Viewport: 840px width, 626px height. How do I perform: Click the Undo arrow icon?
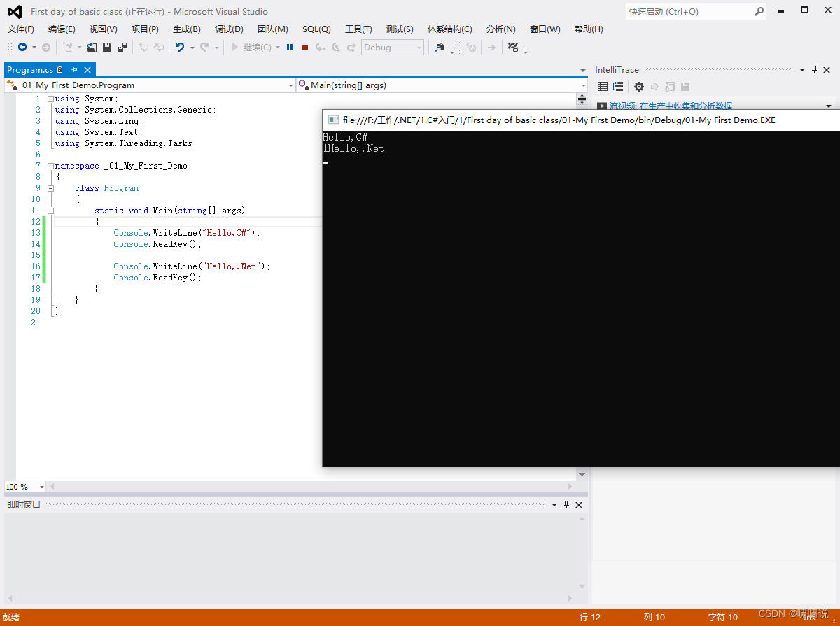180,47
